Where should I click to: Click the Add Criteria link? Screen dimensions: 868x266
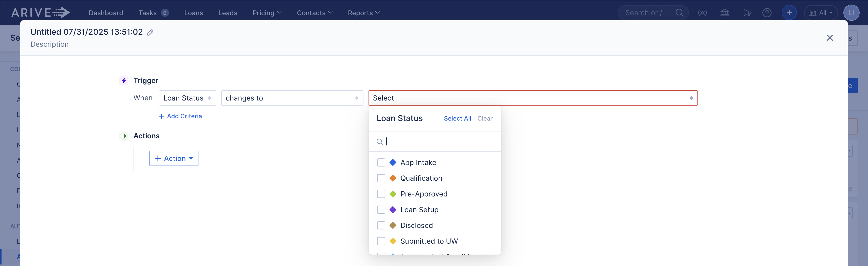[180, 116]
